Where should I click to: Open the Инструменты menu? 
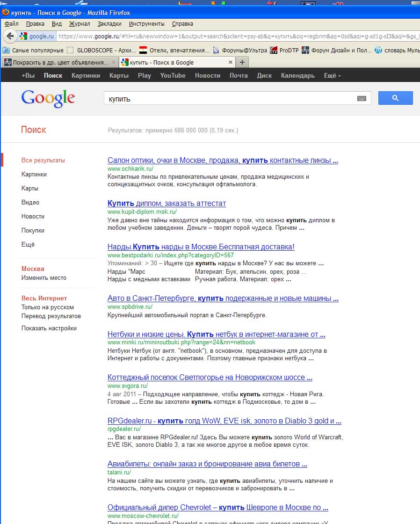[x=147, y=24]
